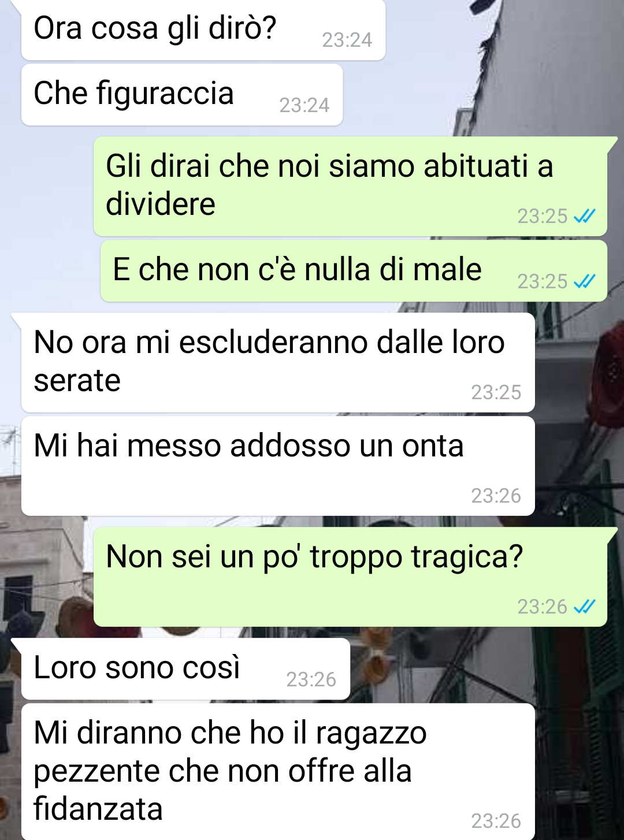Tap 'Mi diranno che ho il ragazzo' message
624x840 pixels.
[278, 771]
